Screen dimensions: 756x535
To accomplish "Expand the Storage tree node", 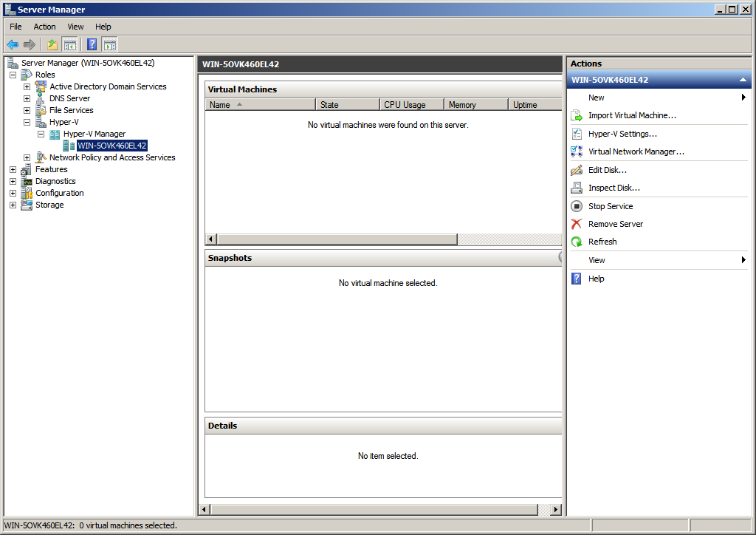I will (13, 205).
